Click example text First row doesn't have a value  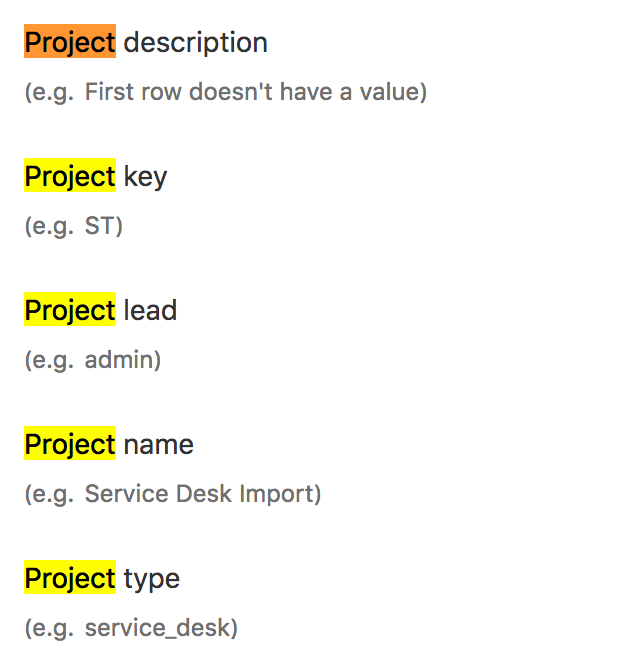coord(255,93)
